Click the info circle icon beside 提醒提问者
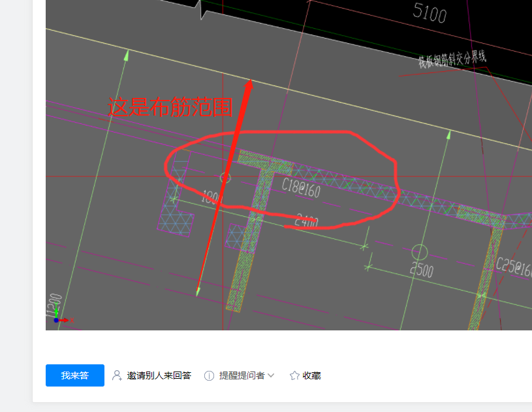532x412 pixels. tap(209, 375)
